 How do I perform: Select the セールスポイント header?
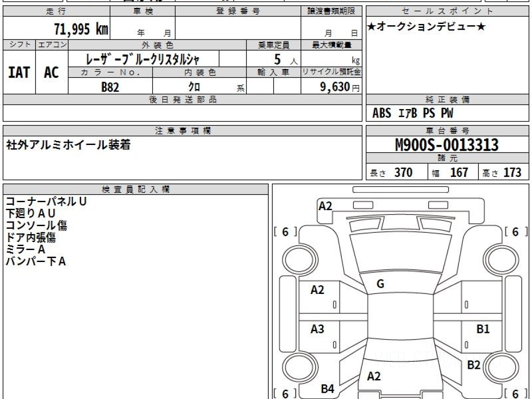(447, 12)
